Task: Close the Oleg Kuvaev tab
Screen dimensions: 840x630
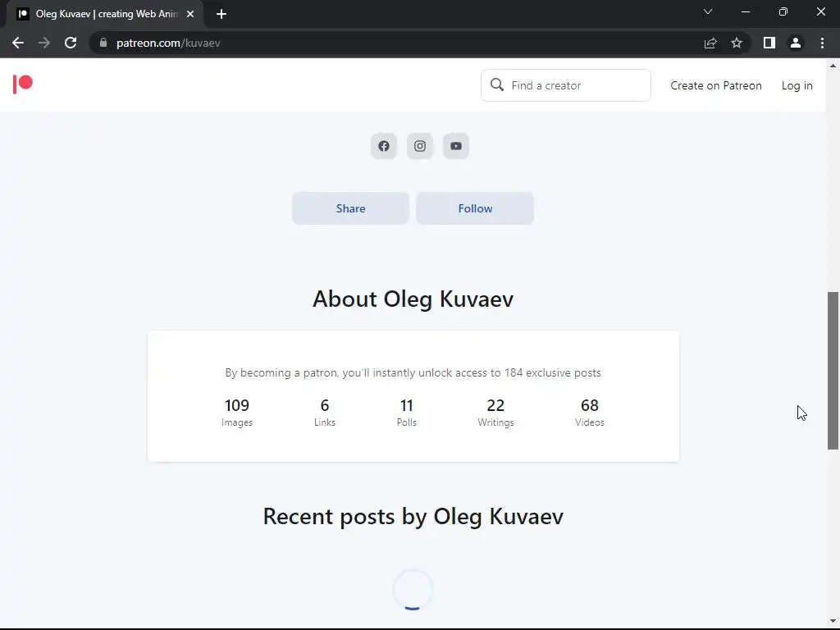Action: coord(190,14)
